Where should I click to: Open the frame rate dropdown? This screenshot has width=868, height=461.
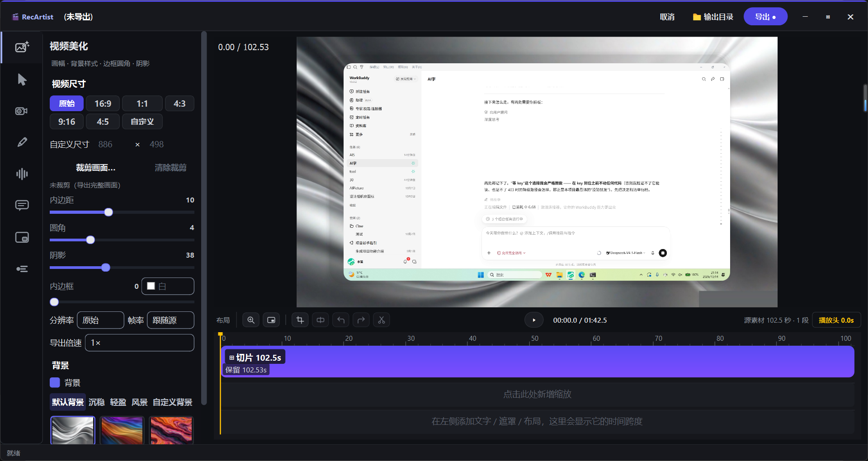(x=170, y=320)
